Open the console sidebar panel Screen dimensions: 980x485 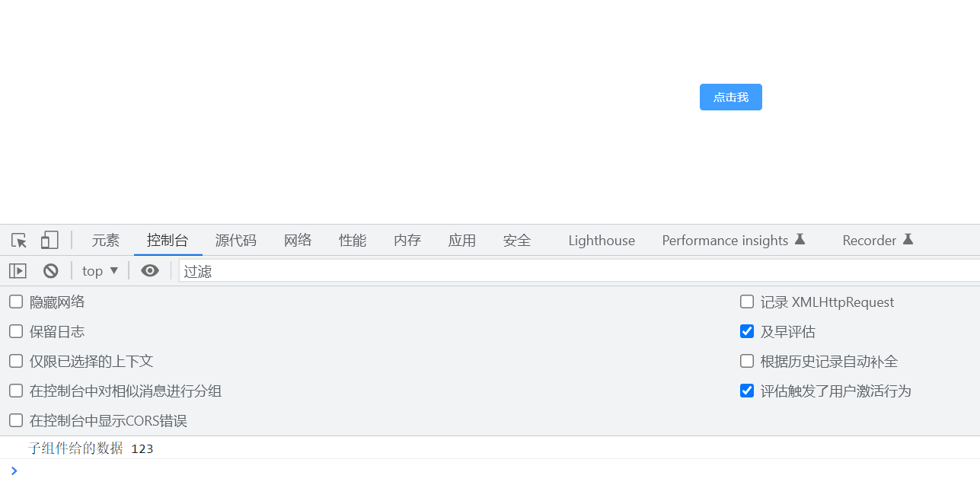coord(17,270)
